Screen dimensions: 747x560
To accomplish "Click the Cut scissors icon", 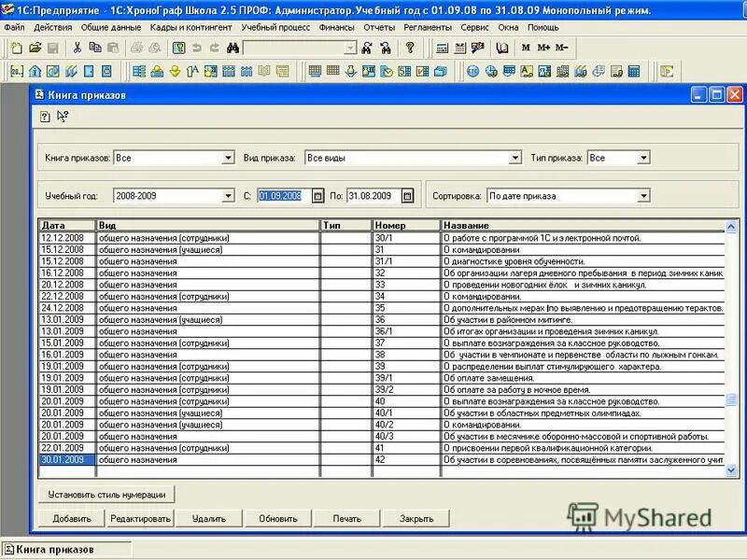I will [x=77, y=48].
